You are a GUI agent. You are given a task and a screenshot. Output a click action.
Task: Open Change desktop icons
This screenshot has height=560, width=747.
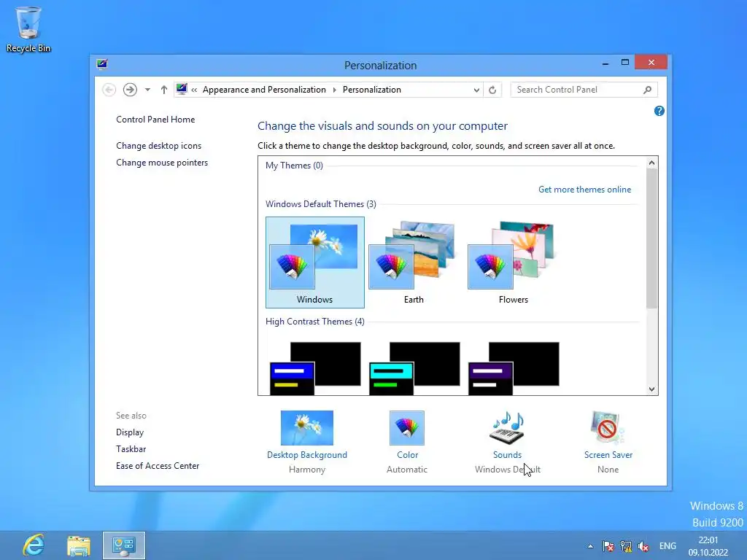158,146
